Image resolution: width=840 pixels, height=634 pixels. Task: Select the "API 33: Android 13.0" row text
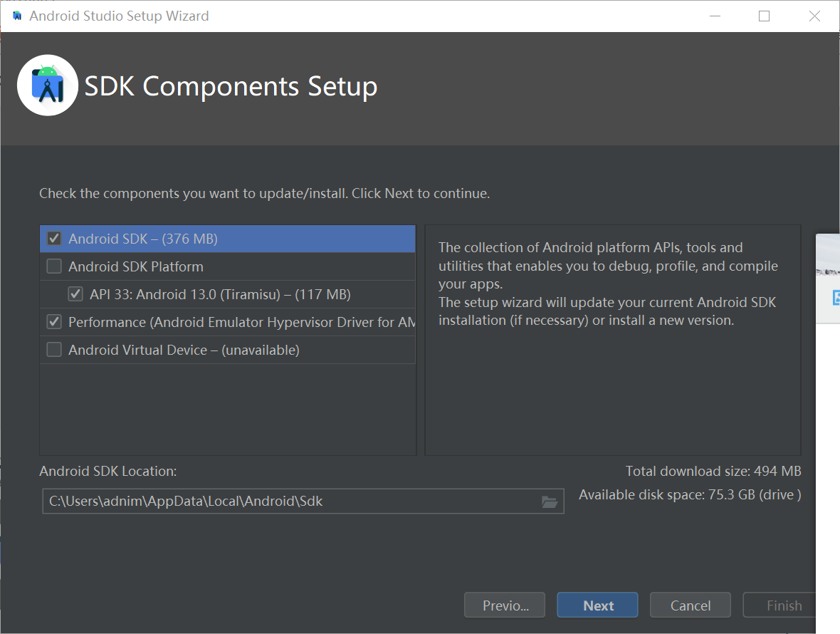tap(220, 294)
